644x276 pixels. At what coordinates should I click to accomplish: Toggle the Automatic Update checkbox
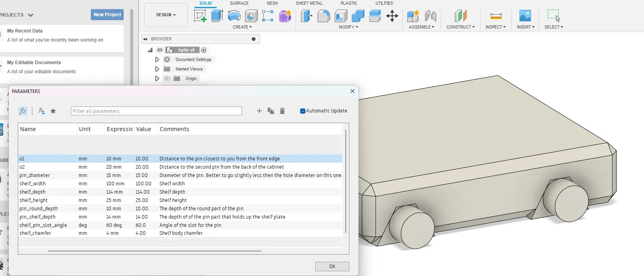(x=303, y=111)
